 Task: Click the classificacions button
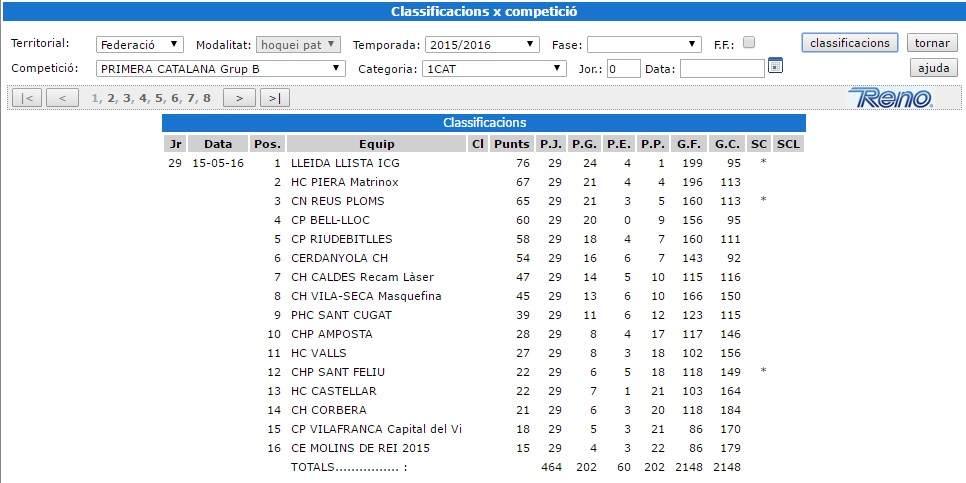click(849, 43)
